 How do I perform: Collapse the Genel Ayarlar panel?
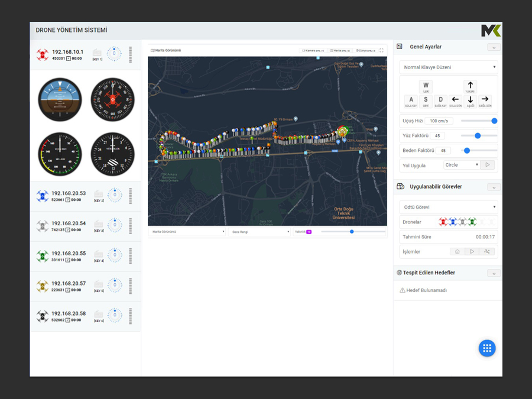(x=494, y=47)
